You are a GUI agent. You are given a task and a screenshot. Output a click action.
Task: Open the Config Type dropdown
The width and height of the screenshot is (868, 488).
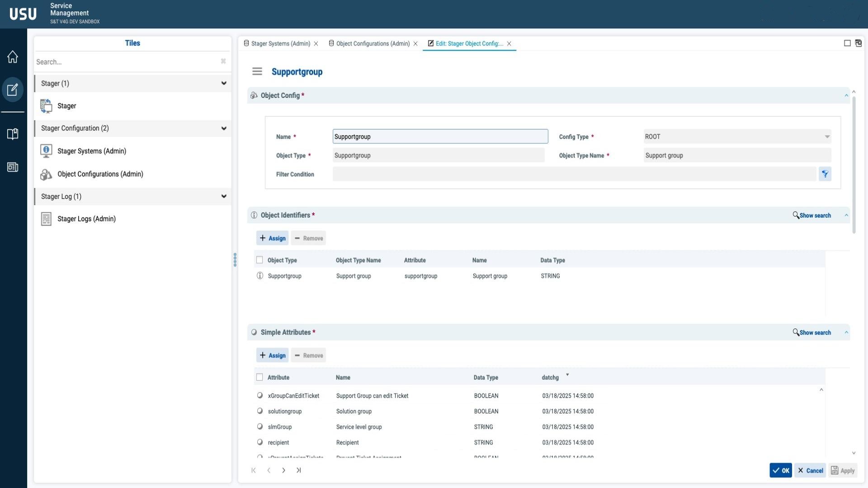[x=827, y=136]
